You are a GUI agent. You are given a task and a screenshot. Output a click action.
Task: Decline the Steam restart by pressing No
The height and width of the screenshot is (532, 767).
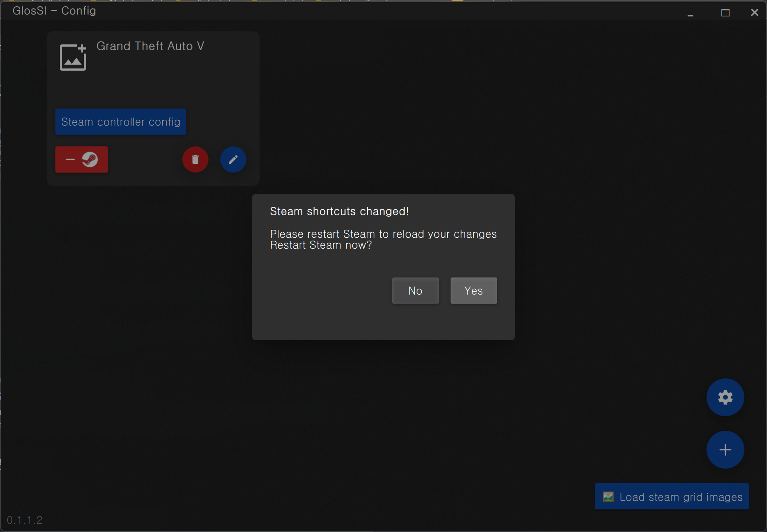[415, 291]
